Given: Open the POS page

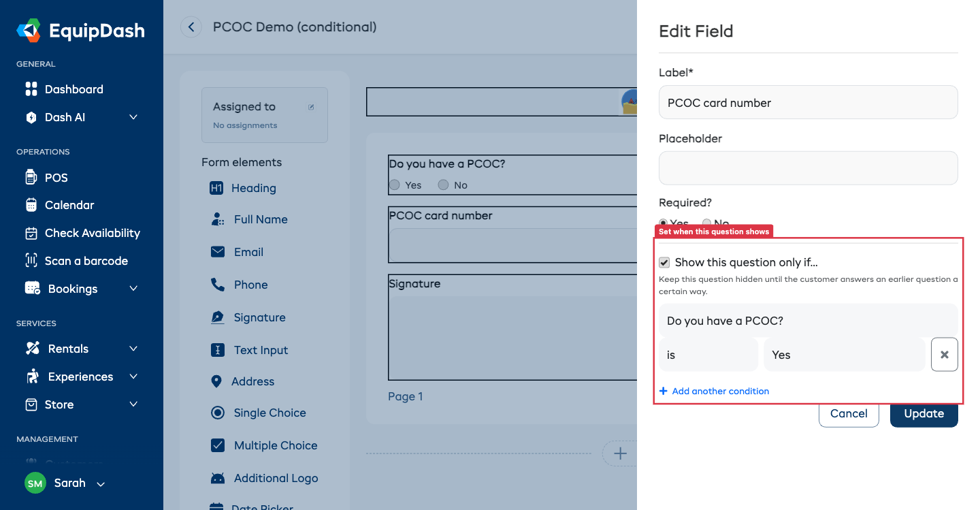Looking at the screenshot, I should [56, 178].
